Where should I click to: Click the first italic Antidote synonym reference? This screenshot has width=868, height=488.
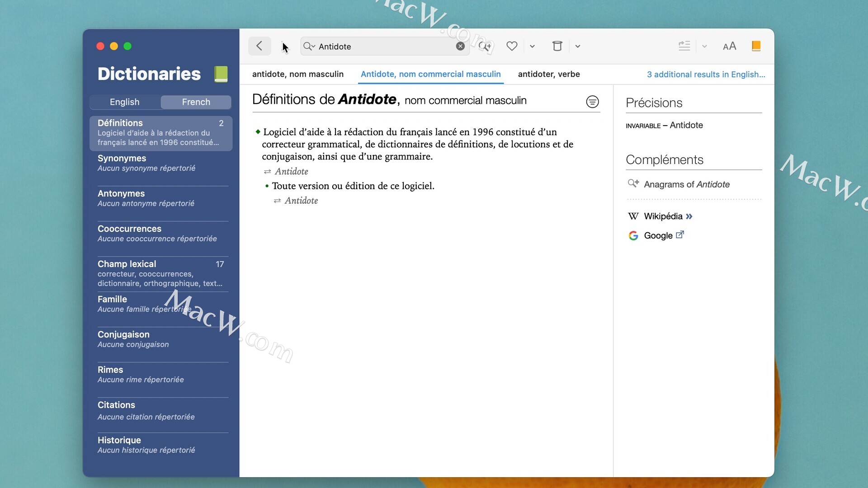(292, 171)
